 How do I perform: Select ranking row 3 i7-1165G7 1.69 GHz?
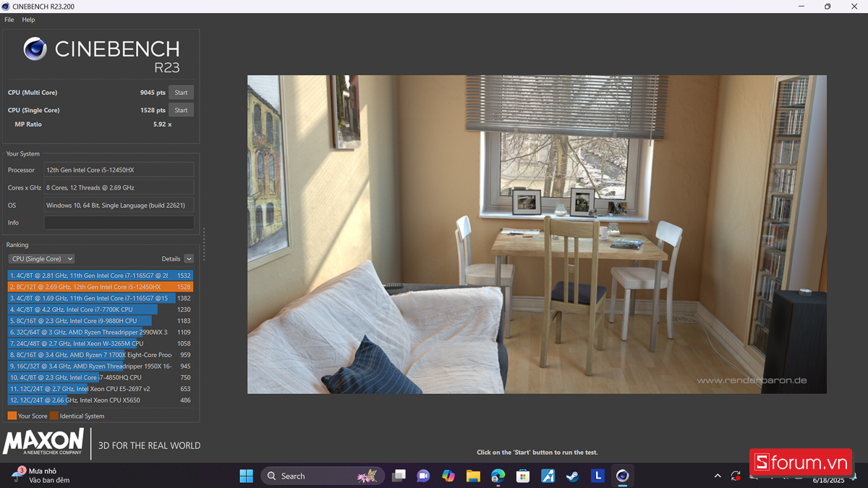tap(101, 298)
